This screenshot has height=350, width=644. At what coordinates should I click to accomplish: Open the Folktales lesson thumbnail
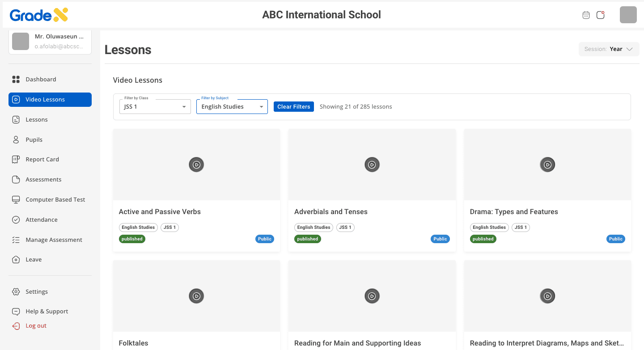196,296
